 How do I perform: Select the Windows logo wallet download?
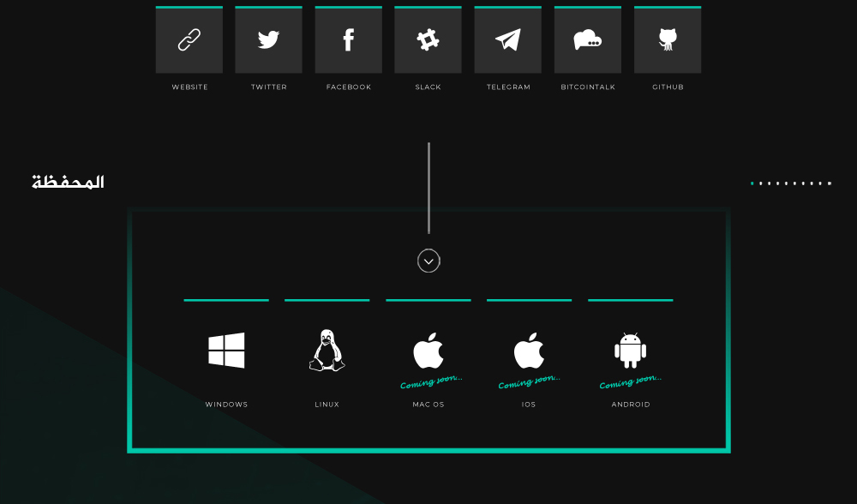click(x=226, y=351)
